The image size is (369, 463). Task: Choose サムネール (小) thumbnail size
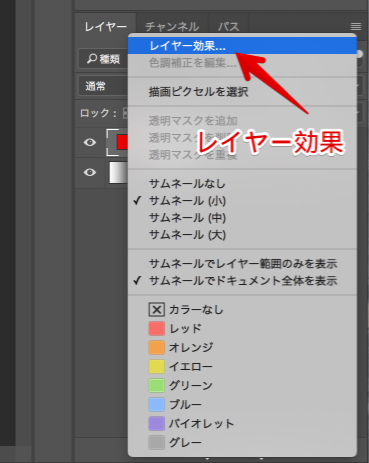click(x=242, y=201)
